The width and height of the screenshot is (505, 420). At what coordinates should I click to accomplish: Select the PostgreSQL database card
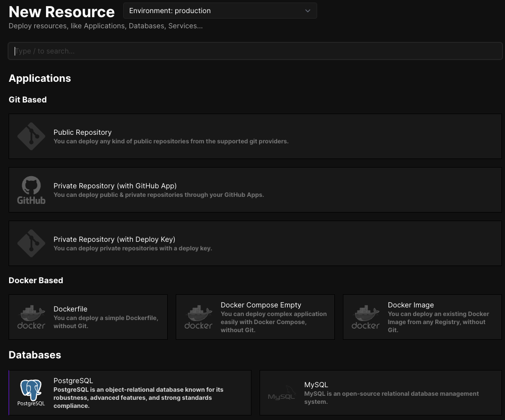coord(129,392)
